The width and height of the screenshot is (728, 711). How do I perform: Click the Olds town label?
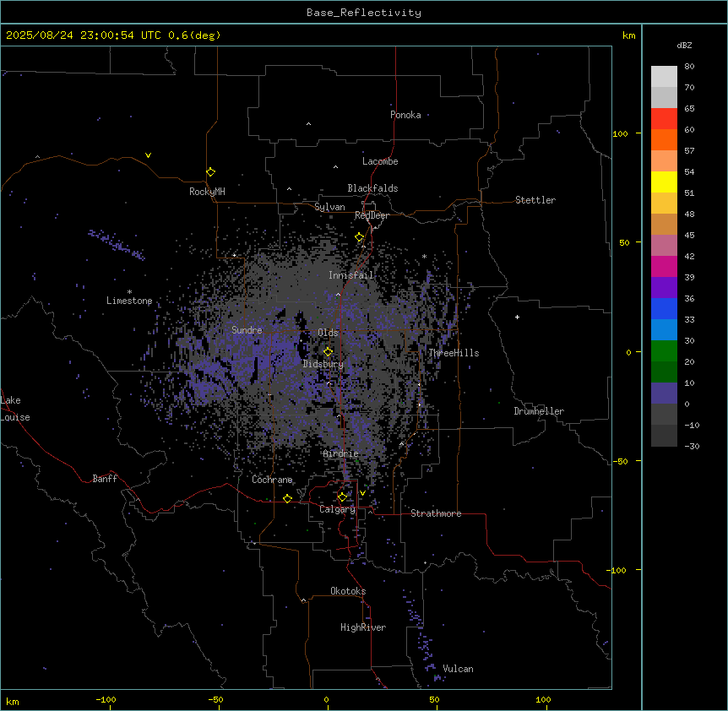click(x=328, y=333)
